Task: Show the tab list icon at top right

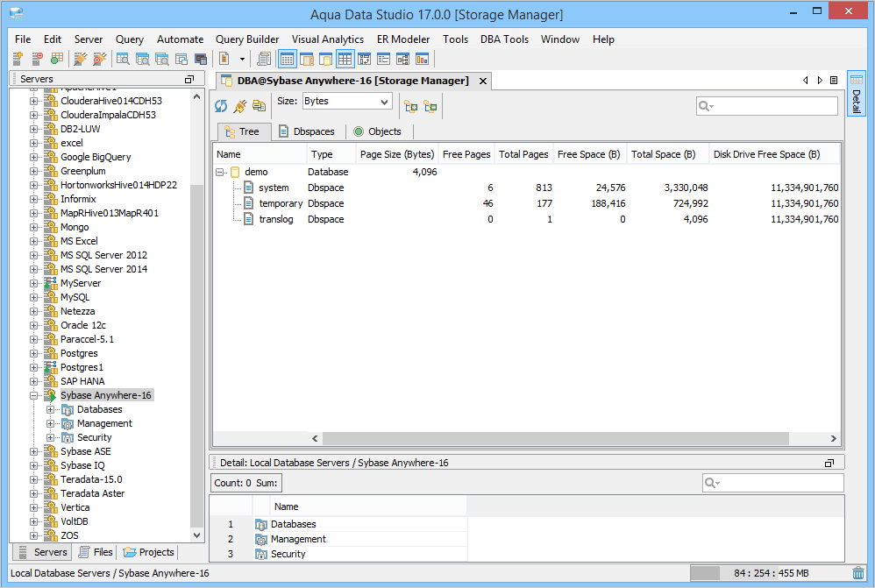Action: (x=834, y=81)
